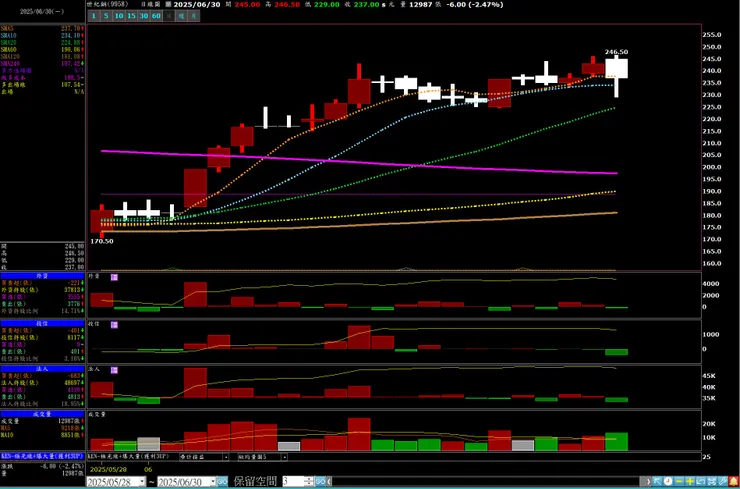Select the 30-minute timeframe button
Image resolution: width=740 pixels, height=489 pixels.
(x=144, y=16)
